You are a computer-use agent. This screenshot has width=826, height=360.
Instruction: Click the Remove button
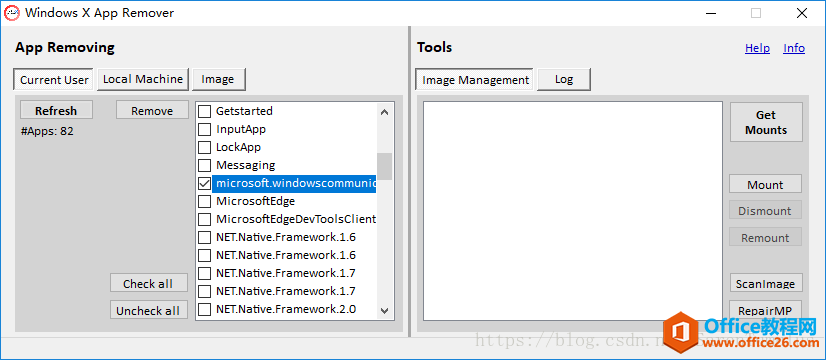click(152, 110)
